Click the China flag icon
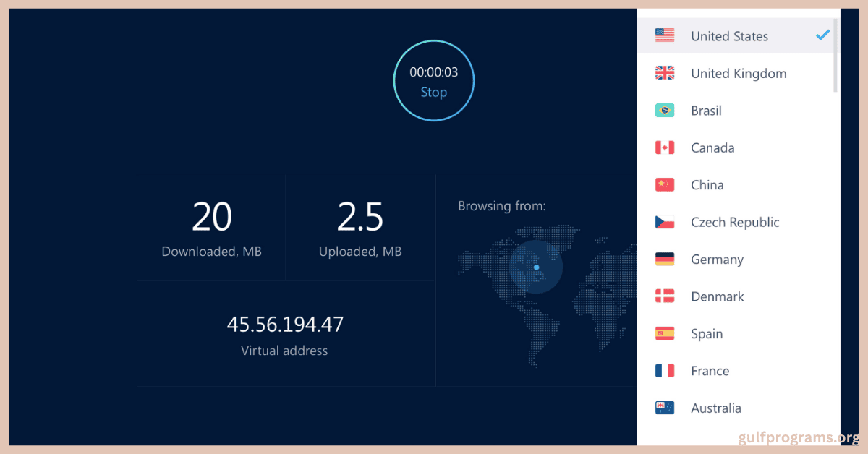 click(x=664, y=184)
